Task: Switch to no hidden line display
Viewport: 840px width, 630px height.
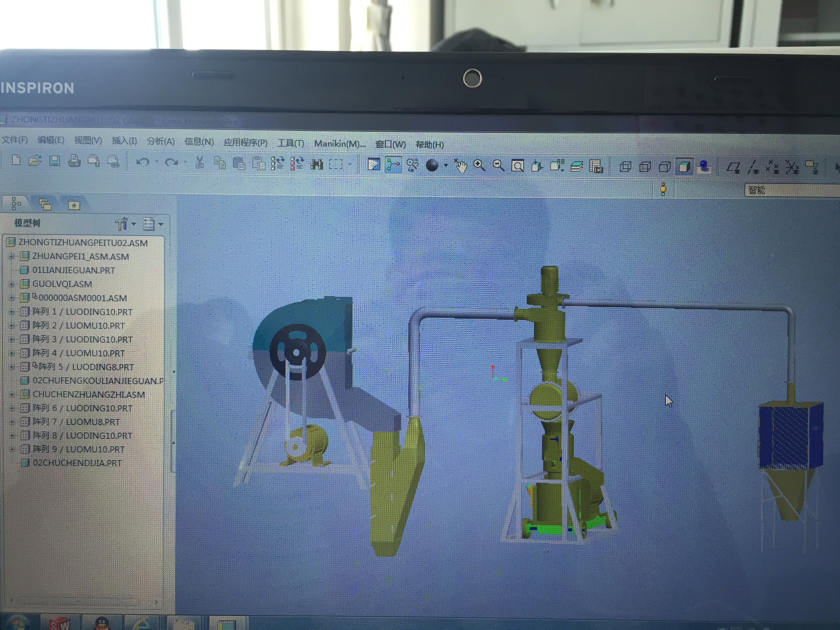Action: [664, 167]
